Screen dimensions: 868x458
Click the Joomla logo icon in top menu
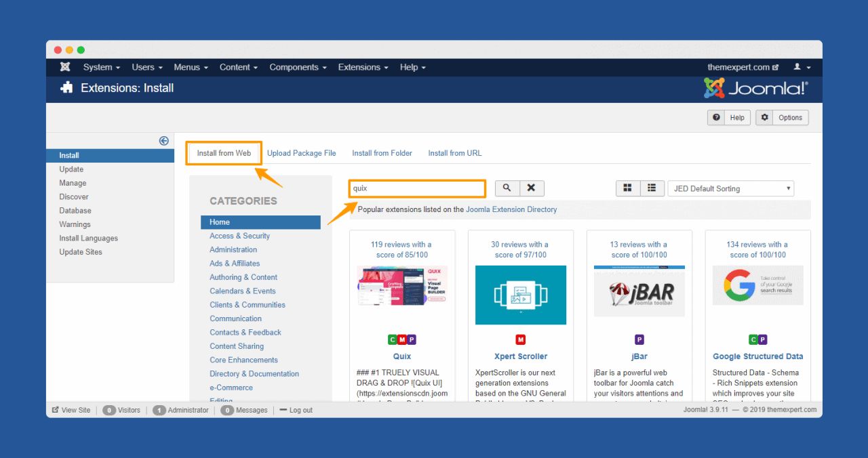(x=65, y=67)
